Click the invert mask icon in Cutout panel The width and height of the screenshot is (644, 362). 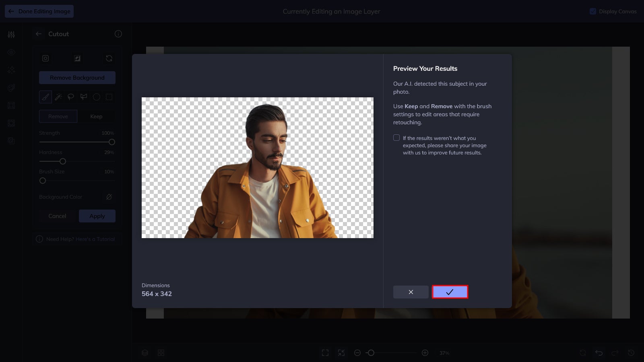(x=77, y=58)
